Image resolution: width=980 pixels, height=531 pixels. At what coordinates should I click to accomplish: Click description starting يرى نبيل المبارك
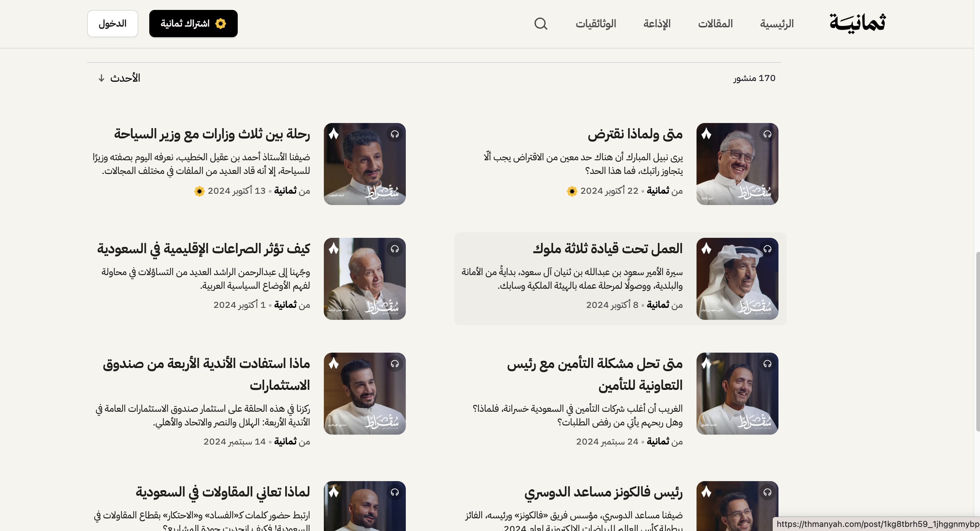click(x=583, y=164)
